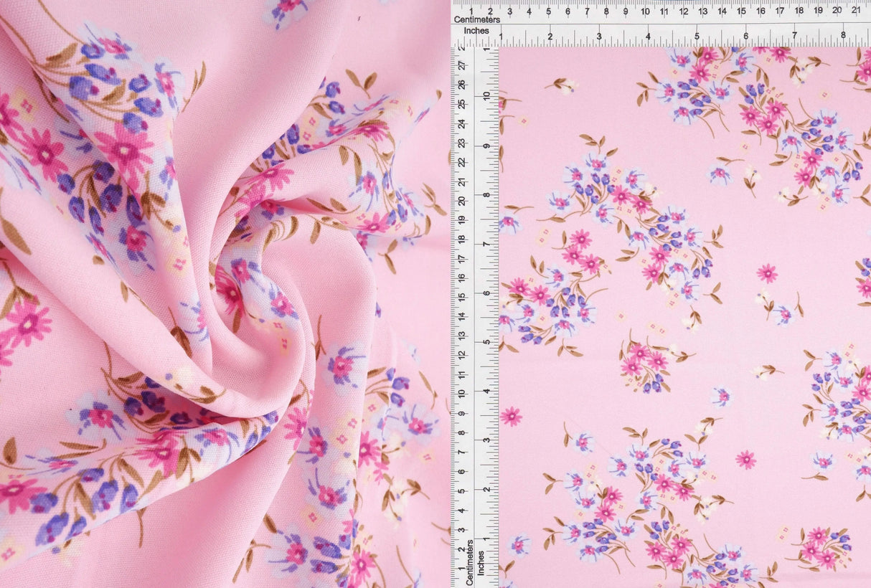
Task: Click the lone pink flower beside the vertical ruler
Action: (x=511, y=417)
